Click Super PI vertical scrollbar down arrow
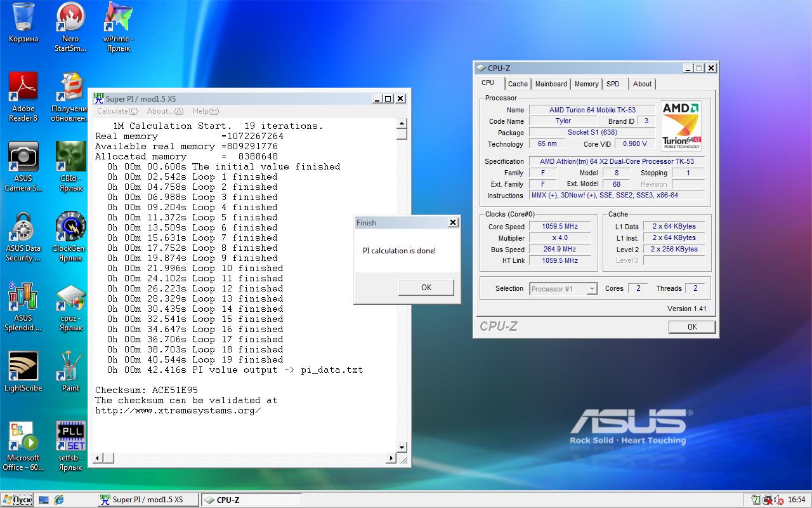812x508 pixels. coord(402,447)
